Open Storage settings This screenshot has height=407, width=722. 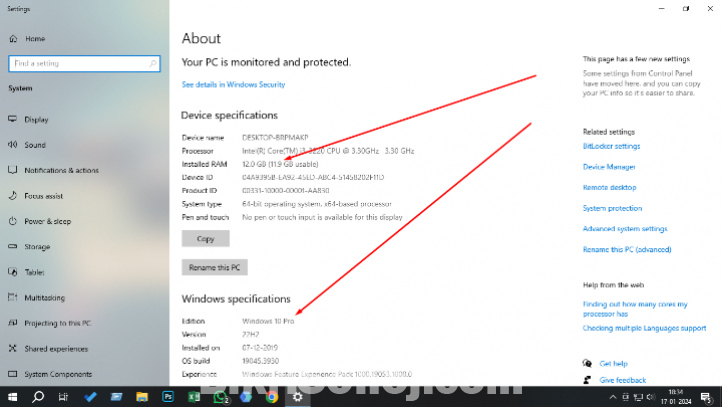coord(37,247)
